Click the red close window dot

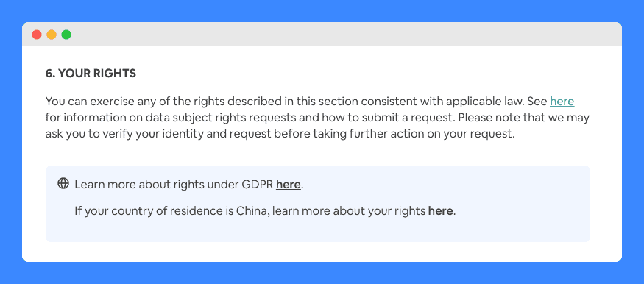point(37,35)
